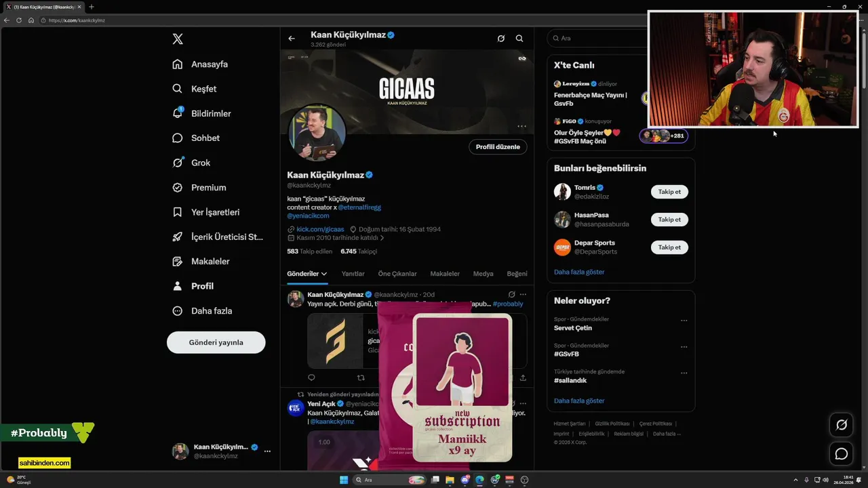The width and height of the screenshot is (868, 488).
Task: Switch to the Yanıtlar tab
Action: 353,274
